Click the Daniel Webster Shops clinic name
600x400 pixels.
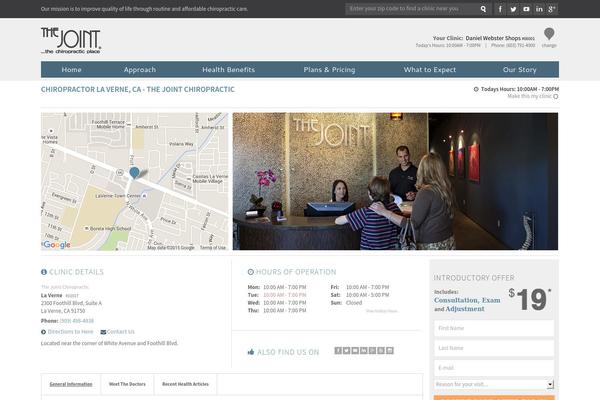coord(493,38)
